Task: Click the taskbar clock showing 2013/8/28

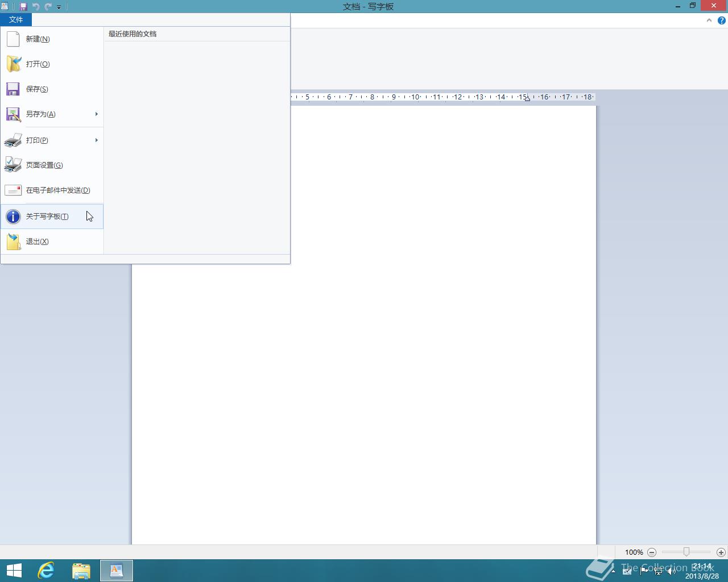Action: tap(702, 571)
